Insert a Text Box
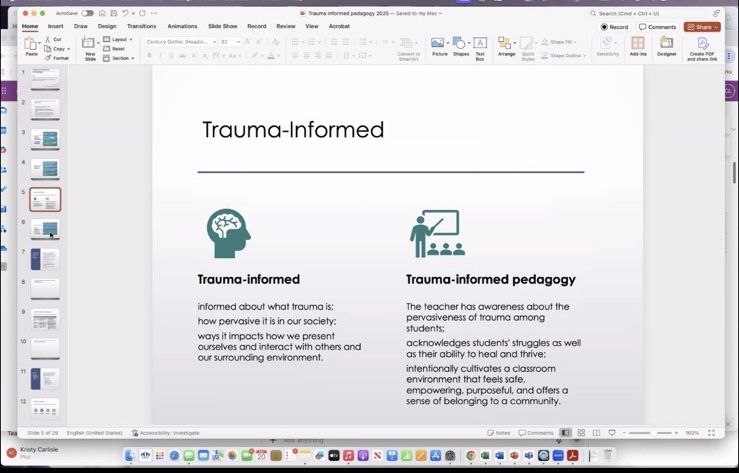The height and width of the screenshot is (473, 739). [x=480, y=45]
